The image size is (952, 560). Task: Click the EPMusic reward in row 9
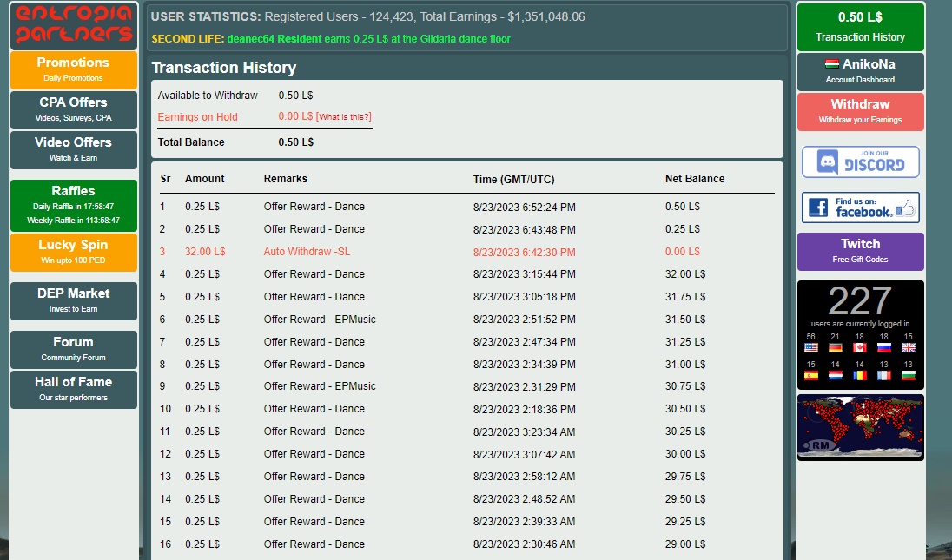tap(320, 385)
